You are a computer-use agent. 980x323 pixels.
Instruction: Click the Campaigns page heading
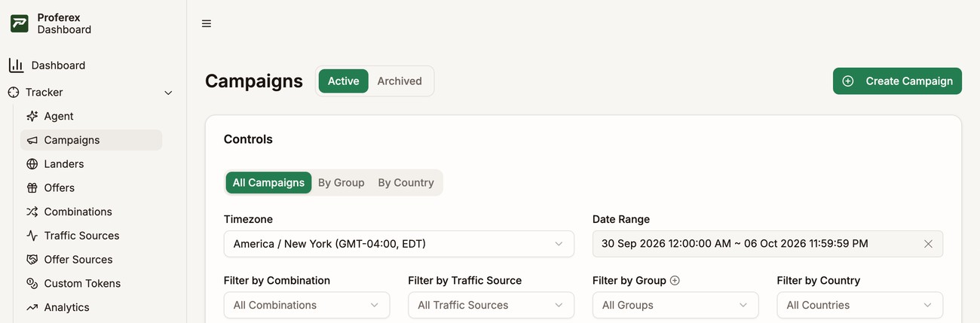[x=254, y=81]
